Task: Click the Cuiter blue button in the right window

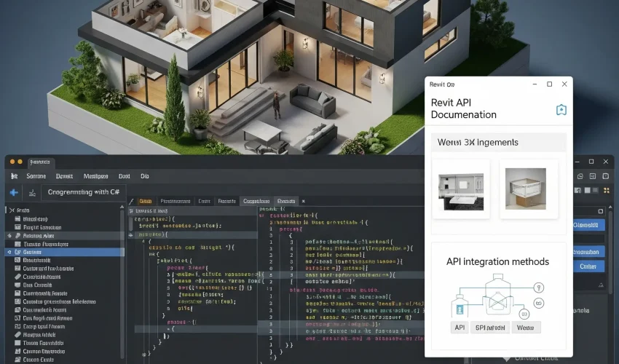Action: point(588,266)
